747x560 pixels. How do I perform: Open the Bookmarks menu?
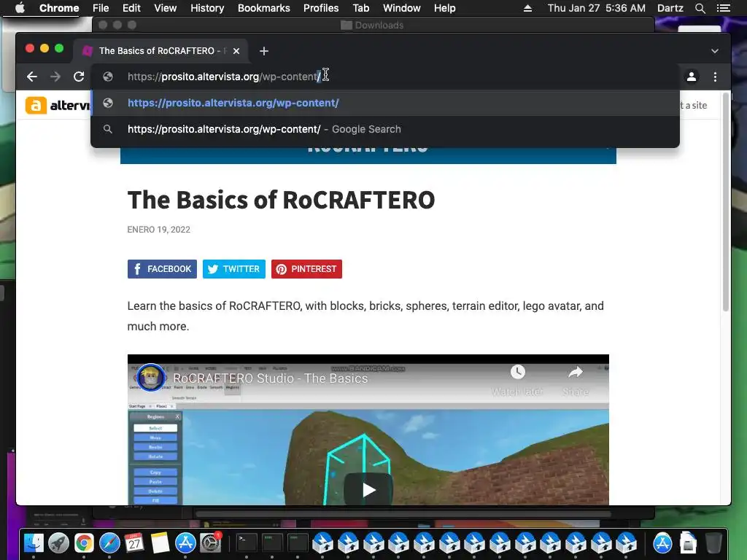264,8
